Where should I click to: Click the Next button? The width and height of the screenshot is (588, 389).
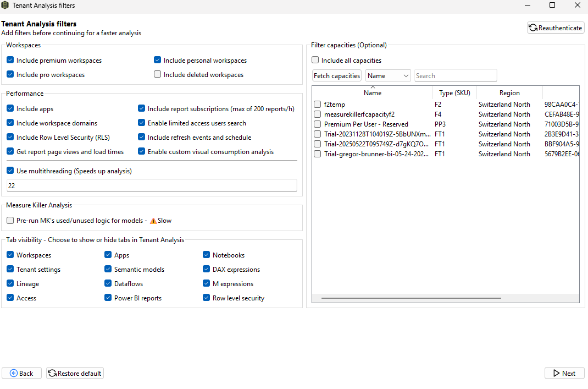pyautogui.click(x=564, y=373)
